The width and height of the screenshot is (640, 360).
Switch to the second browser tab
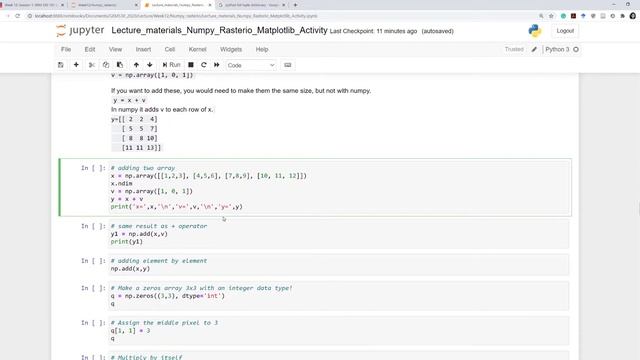click(104, 5)
